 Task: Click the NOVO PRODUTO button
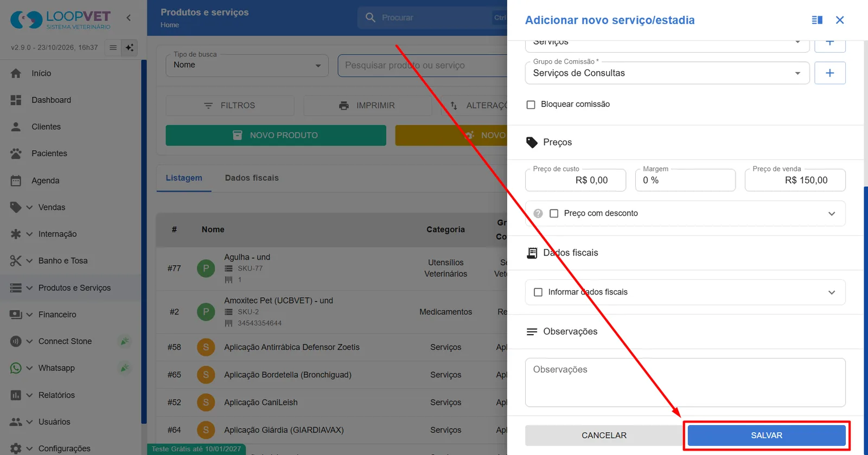276,135
